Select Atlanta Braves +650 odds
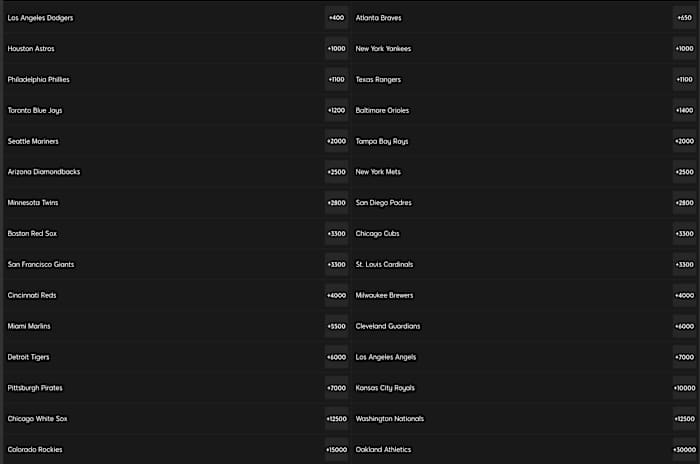 (684, 18)
